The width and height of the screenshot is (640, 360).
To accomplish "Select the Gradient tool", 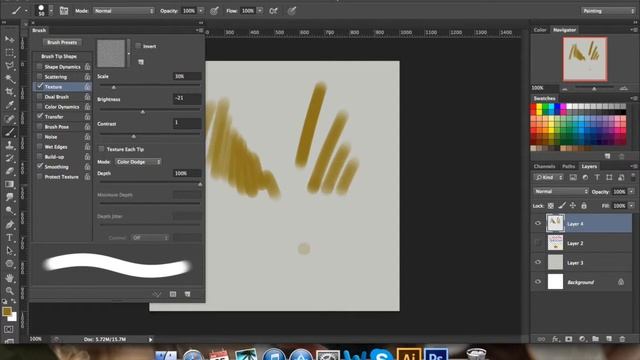I will click(9, 184).
